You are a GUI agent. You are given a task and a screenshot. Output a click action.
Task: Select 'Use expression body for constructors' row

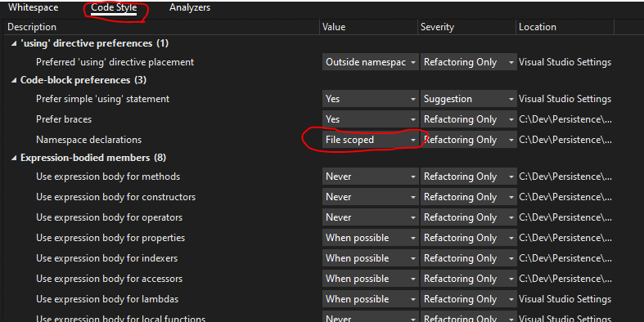(116, 197)
